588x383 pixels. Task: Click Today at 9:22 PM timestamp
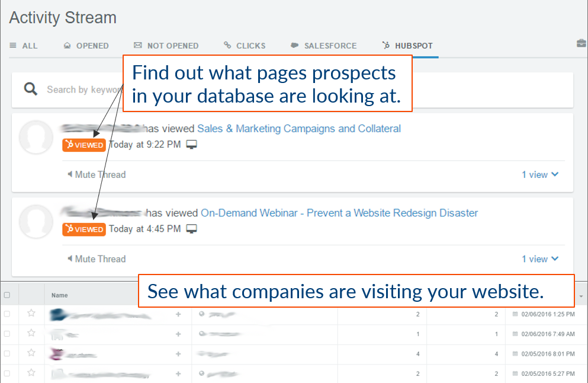click(x=144, y=145)
